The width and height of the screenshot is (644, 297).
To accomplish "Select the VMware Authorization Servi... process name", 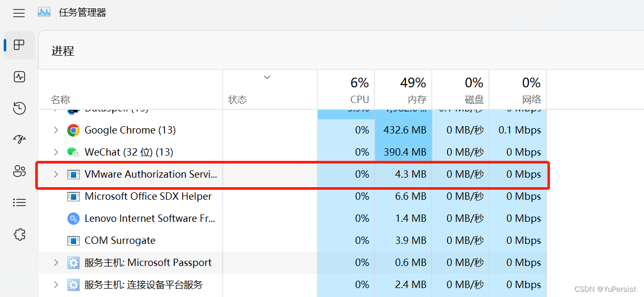I will (151, 175).
